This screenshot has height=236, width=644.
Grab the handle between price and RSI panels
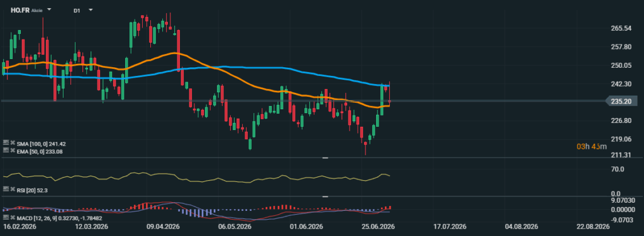click(x=325, y=158)
